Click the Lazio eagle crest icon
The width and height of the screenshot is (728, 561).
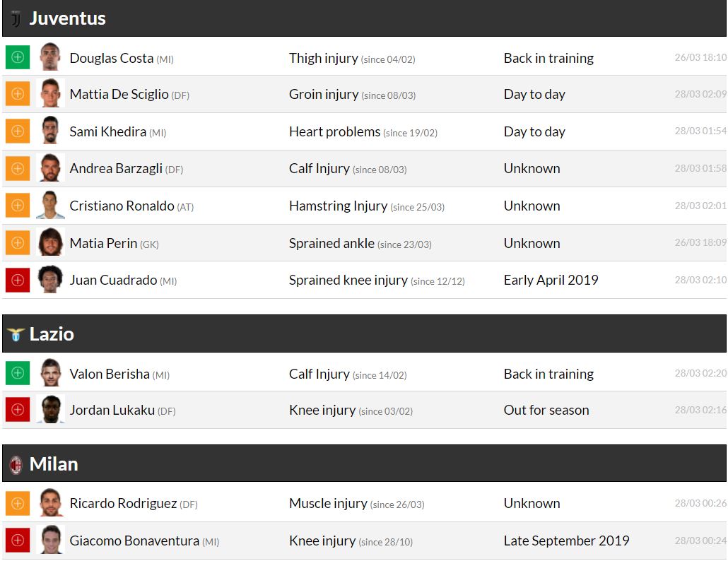pyautogui.click(x=16, y=334)
